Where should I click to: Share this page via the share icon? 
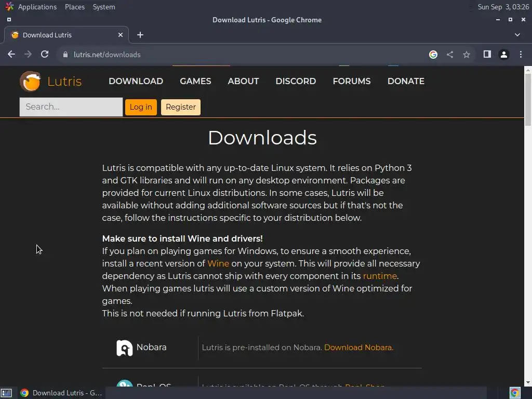pyautogui.click(x=450, y=55)
